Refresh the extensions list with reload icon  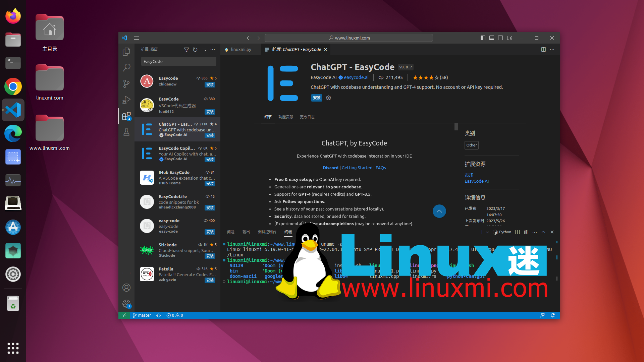point(195,50)
